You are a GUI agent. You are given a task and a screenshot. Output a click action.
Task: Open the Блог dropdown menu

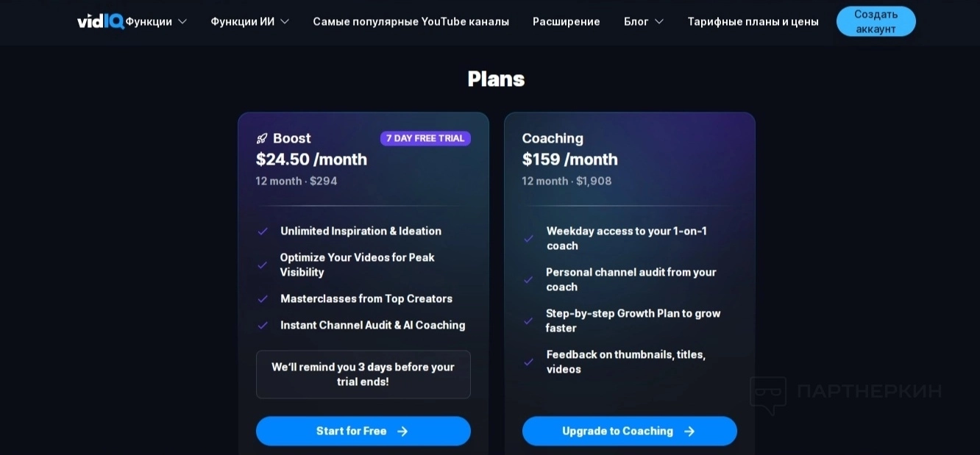644,21
